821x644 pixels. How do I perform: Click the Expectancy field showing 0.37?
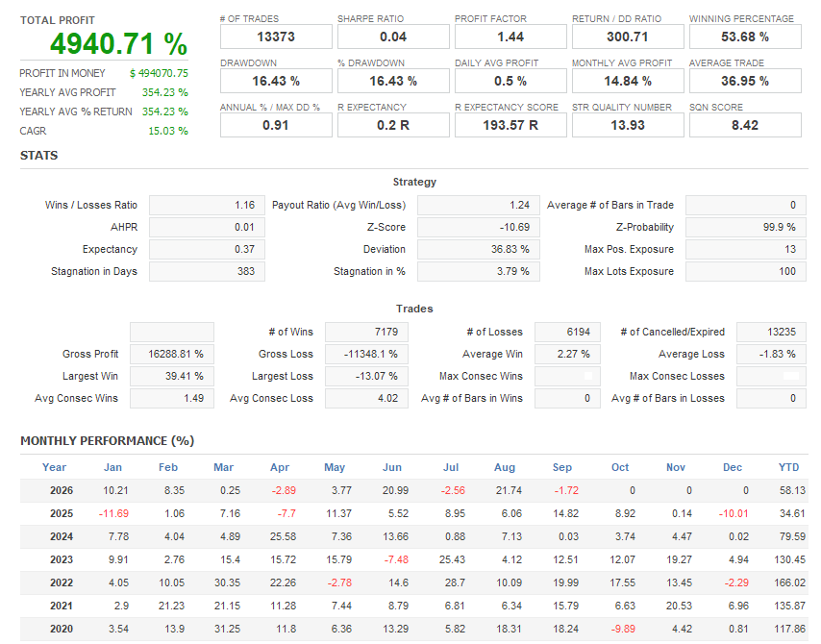point(207,249)
